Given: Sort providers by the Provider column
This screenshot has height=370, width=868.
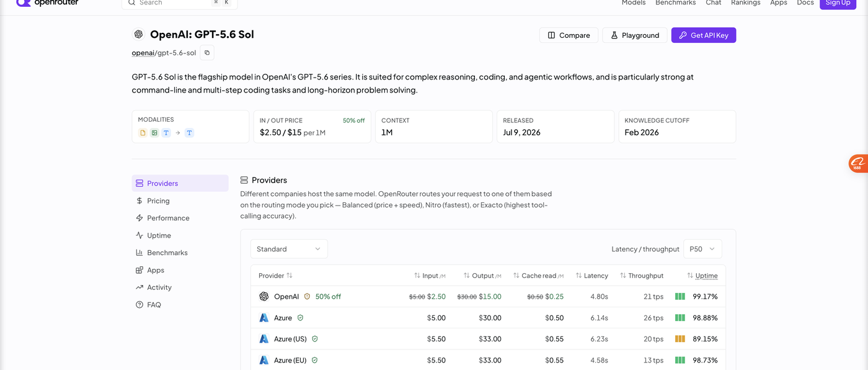Looking at the screenshot, I should click(275, 276).
